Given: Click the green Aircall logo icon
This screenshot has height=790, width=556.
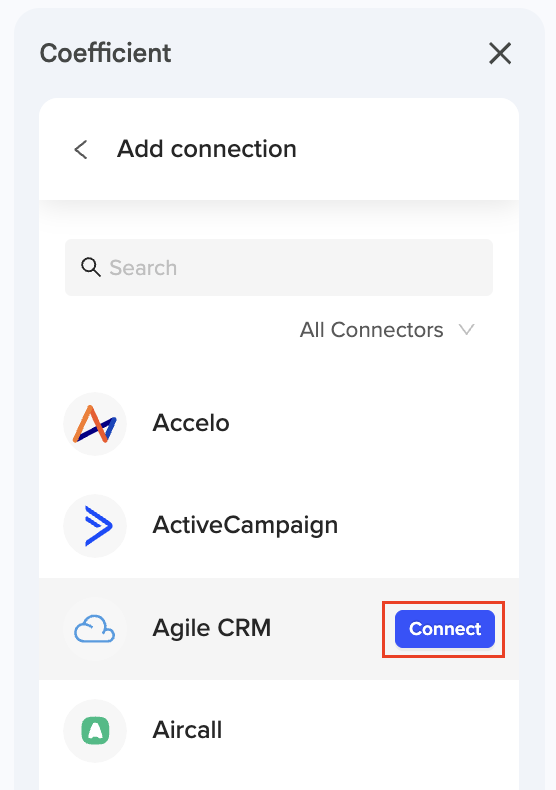Looking at the screenshot, I should click(x=95, y=731).
